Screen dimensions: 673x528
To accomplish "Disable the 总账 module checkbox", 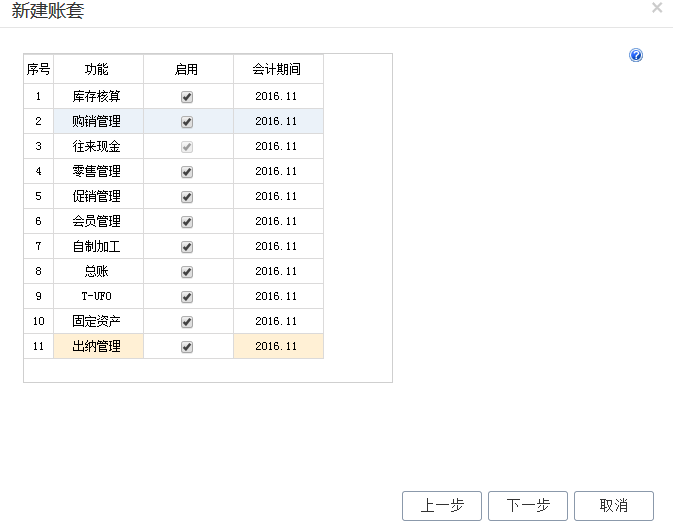I will [x=187, y=272].
